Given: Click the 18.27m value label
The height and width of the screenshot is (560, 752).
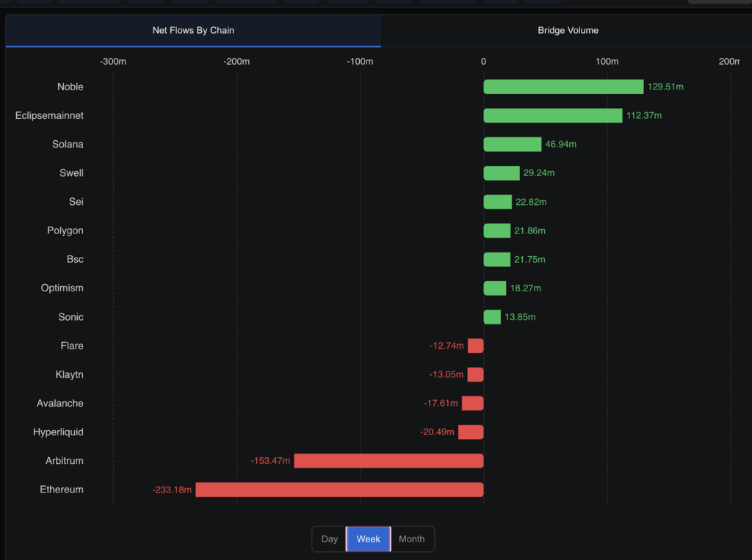Looking at the screenshot, I should [526, 288].
